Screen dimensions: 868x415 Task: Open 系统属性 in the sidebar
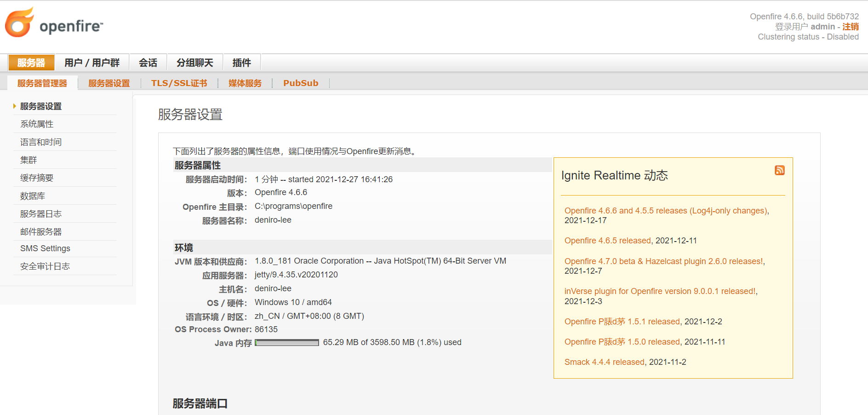[x=37, y=124]
